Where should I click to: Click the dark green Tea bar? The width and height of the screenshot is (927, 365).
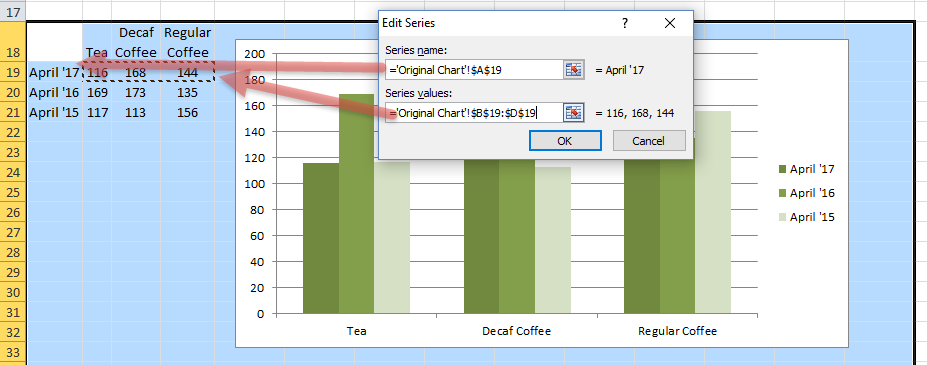click(x=321, y=238)
